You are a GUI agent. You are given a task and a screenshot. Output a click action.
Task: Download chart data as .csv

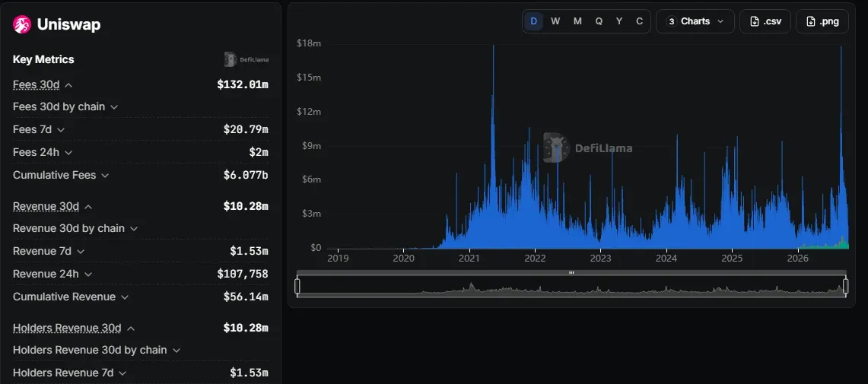click(x=765, y=21)
